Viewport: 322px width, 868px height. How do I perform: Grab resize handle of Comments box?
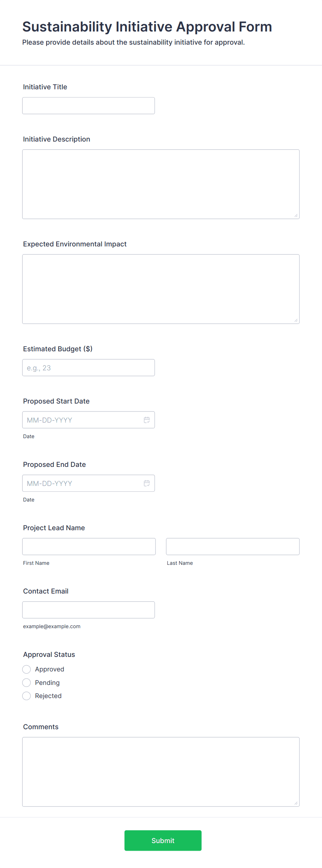tap(296, 803)
